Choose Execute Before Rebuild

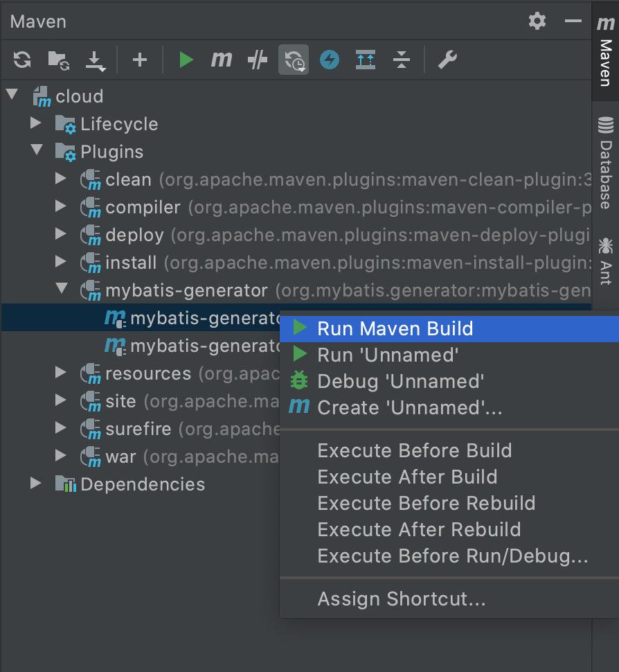click(x=449, y=504)
